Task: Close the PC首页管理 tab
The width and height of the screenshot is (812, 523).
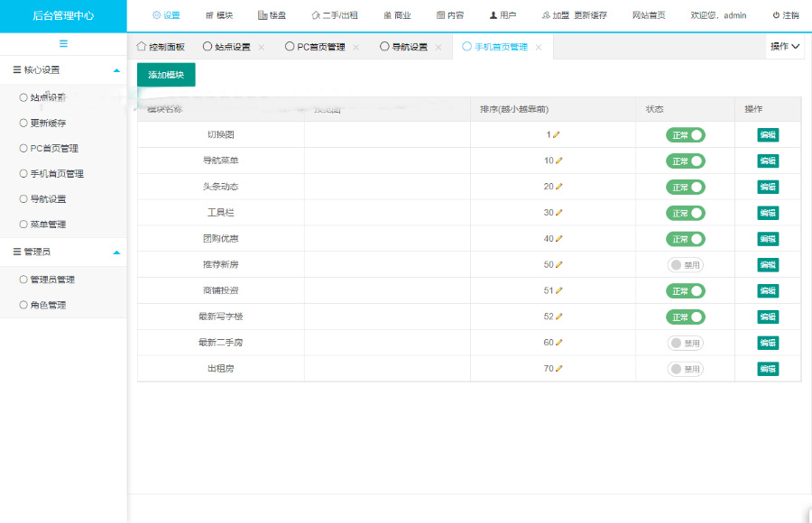Action: pos(356,47)
